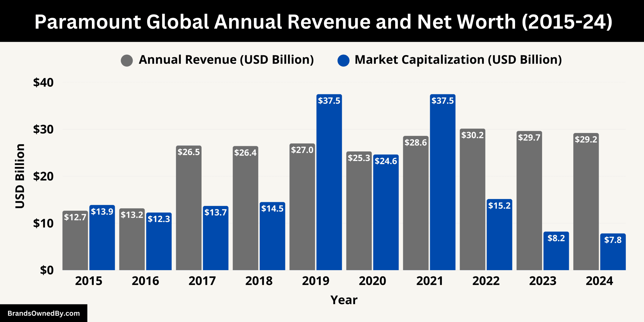Image resolution: width=644 pixels, height=322 pixels.
Task: Click the 2016 x-axis year label
Action: point(145,281)
